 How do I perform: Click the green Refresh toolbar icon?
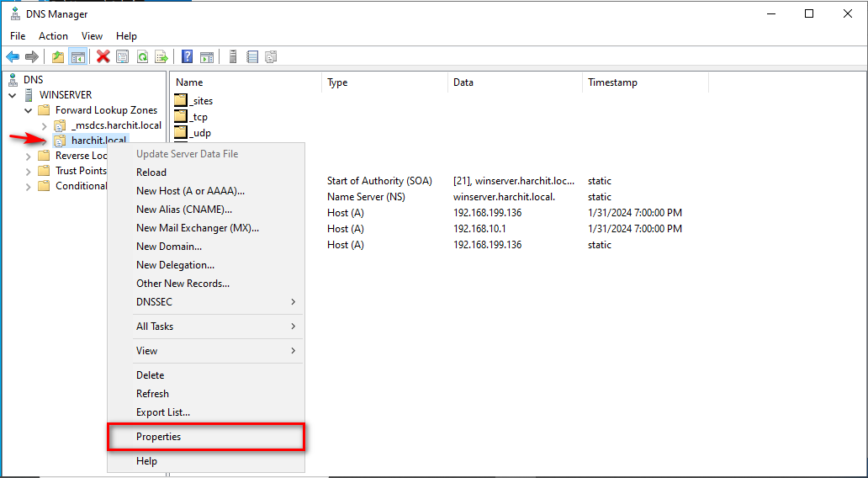tap(142, 57)
